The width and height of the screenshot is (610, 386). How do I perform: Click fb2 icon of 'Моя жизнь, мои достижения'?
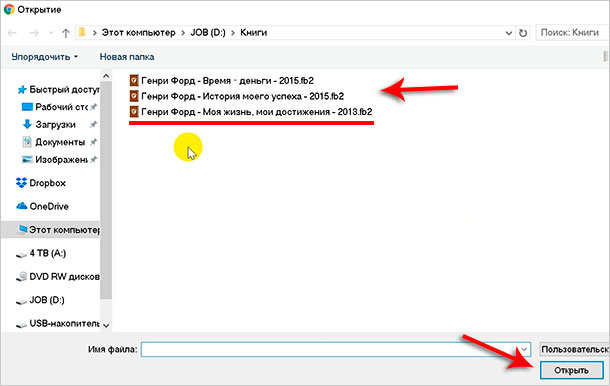(134, 112)
